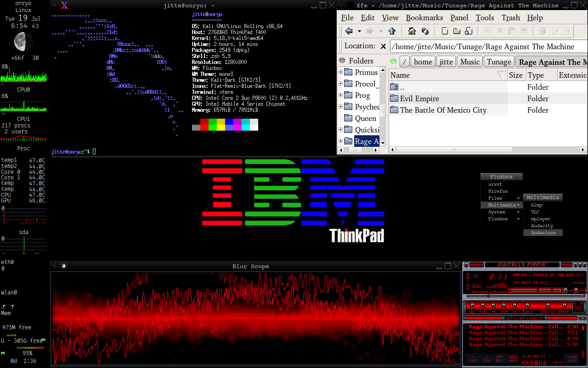Create a new file via toolbar icon
This screenshot has width=588, height=368.
click(x=445, y=31)
